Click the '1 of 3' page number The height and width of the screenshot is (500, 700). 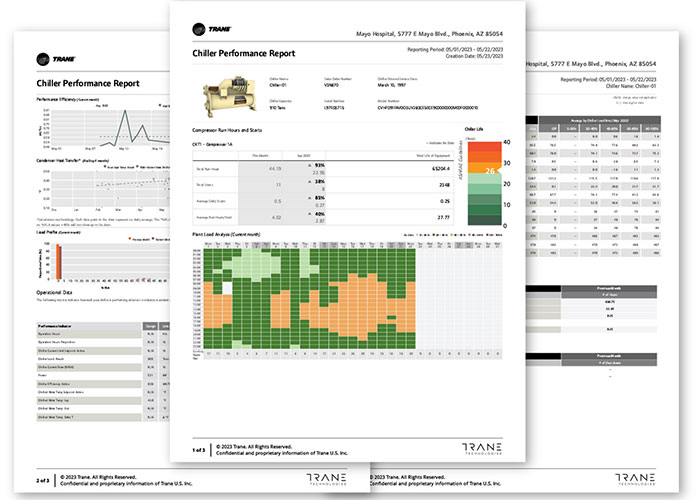[x=199, y=450]
